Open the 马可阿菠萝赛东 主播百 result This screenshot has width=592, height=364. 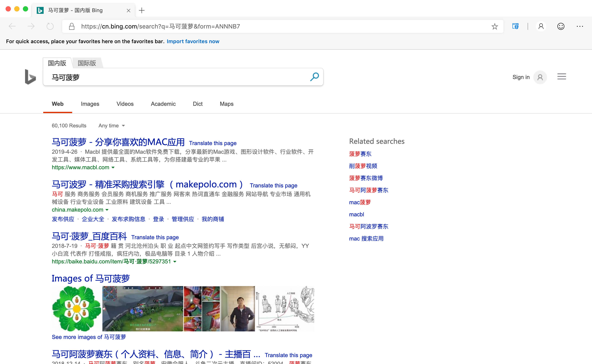click(x=156, y=354)
